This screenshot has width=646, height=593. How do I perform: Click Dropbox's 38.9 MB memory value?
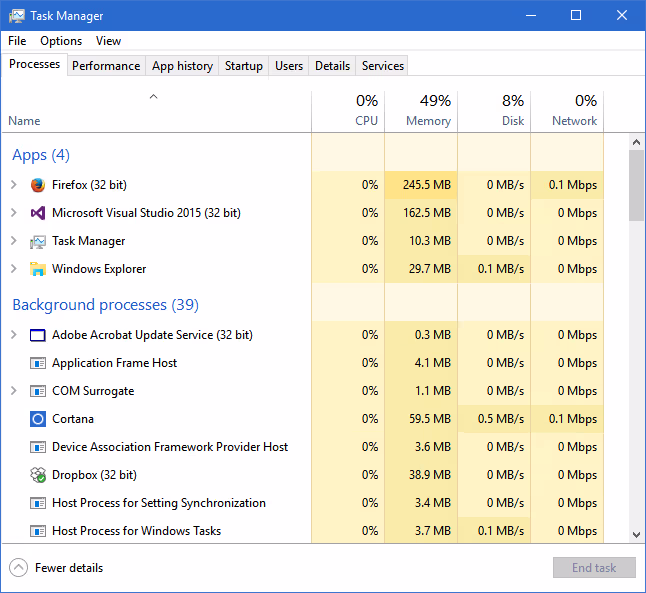click(x=430, y=475)
